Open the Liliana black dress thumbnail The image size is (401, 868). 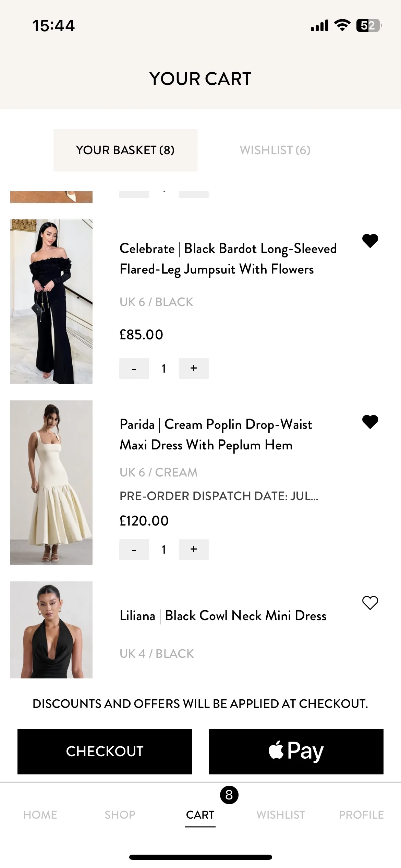point(51,630)
